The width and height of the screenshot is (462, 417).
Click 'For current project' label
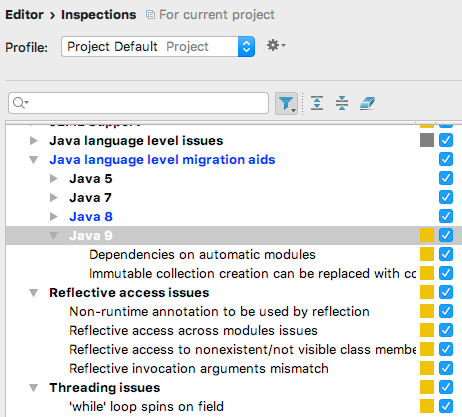217,15
